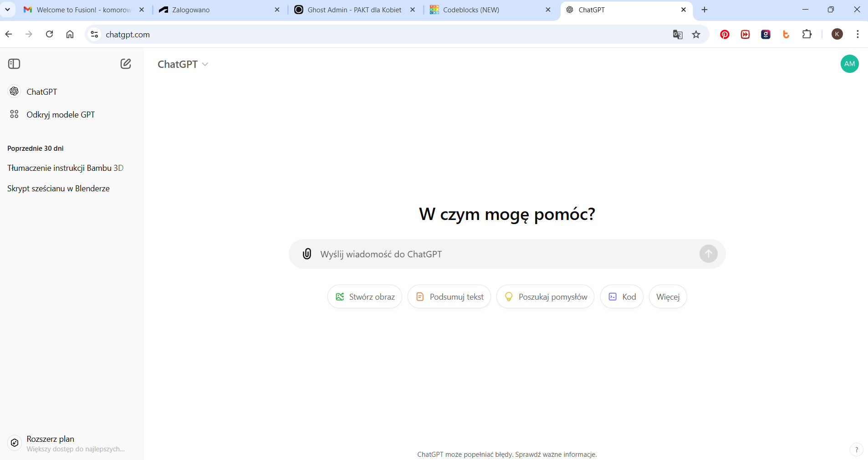Open the orange b extension icon
Image resolution: width=868 pixels, height=460 pixels.
coord(786,34)
